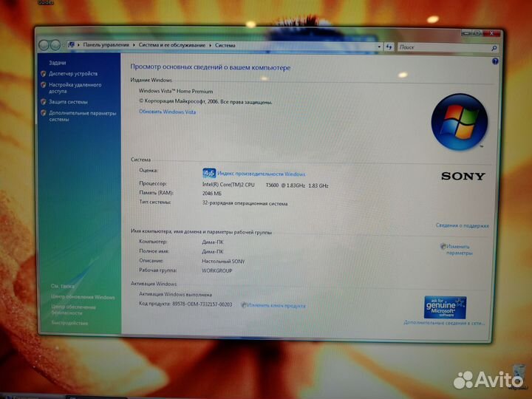This screenshot has height=399, width=532.
Task: Click the processor value Intel(R) Core(TM)2 CPU
Action: pos(228,185)
